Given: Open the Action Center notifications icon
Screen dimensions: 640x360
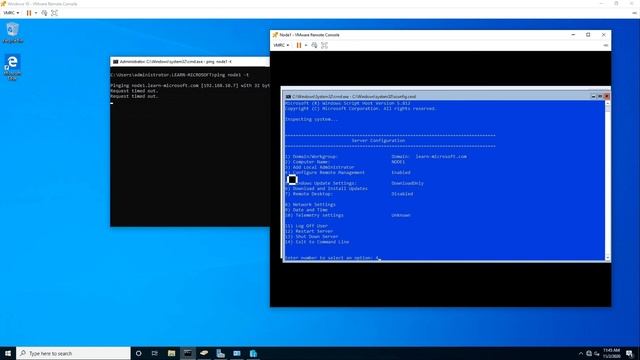Looking at the screenshot, I should click(629, 353).
